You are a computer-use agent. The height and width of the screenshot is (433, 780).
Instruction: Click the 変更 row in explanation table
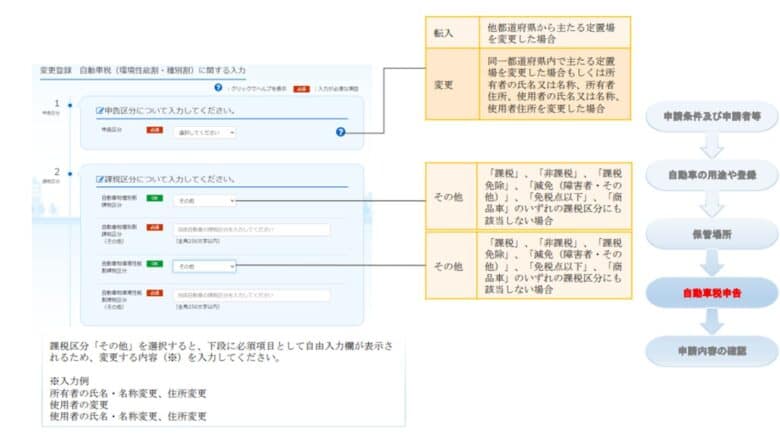(528, 84)
